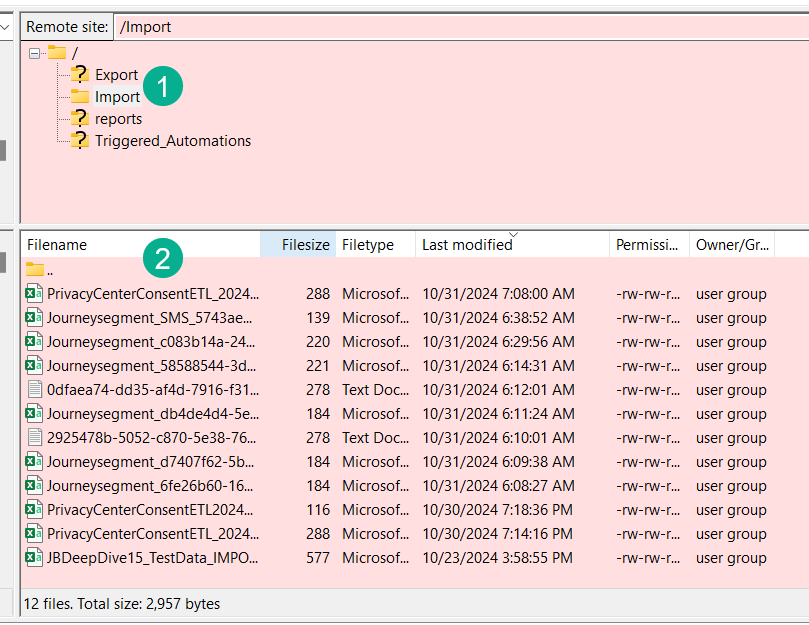Collapse the root directory tree node
The height and width of the screenshot is (625, 809).
pos(35,53)
